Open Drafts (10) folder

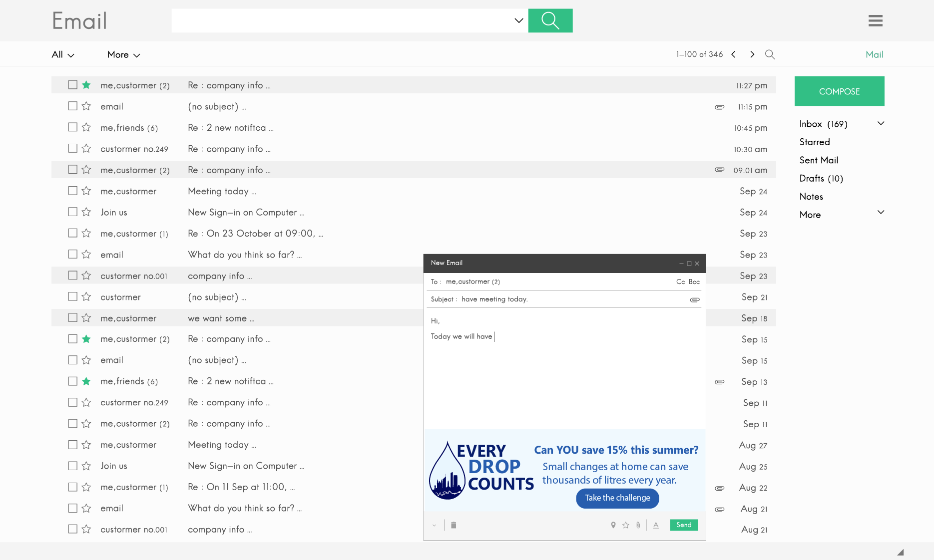click(x=821, y=179)
